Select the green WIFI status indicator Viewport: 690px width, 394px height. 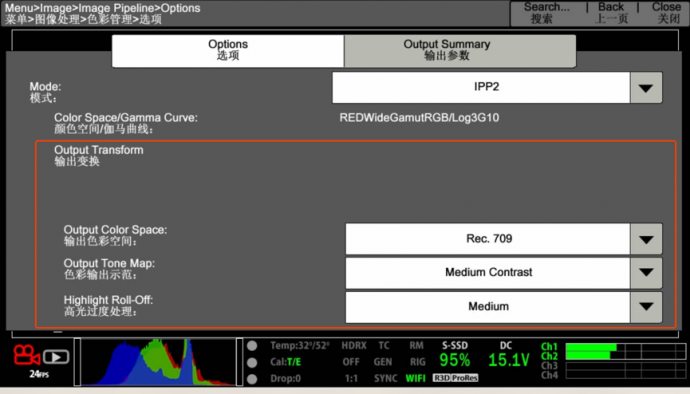pyautogui.click(x=415, y=378)
